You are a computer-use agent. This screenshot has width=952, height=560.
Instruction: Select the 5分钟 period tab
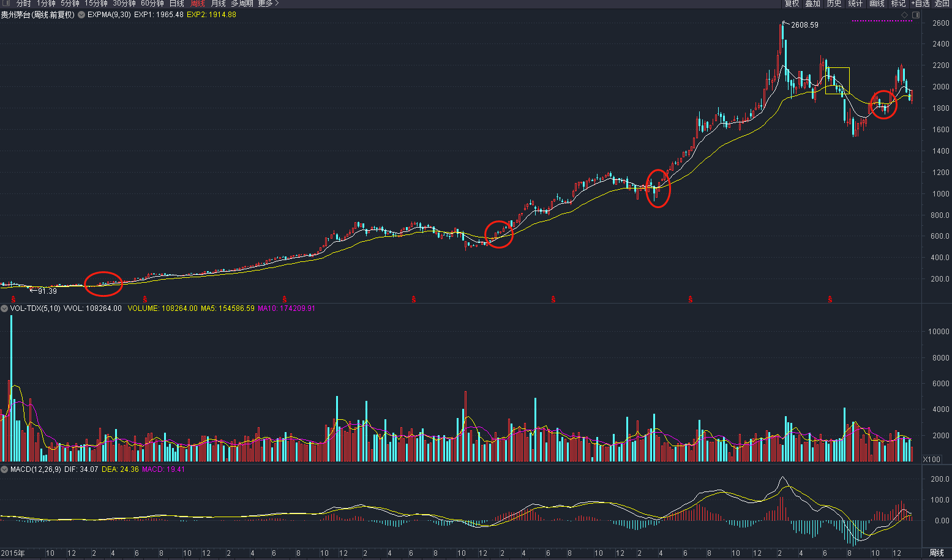coord(70,4)
